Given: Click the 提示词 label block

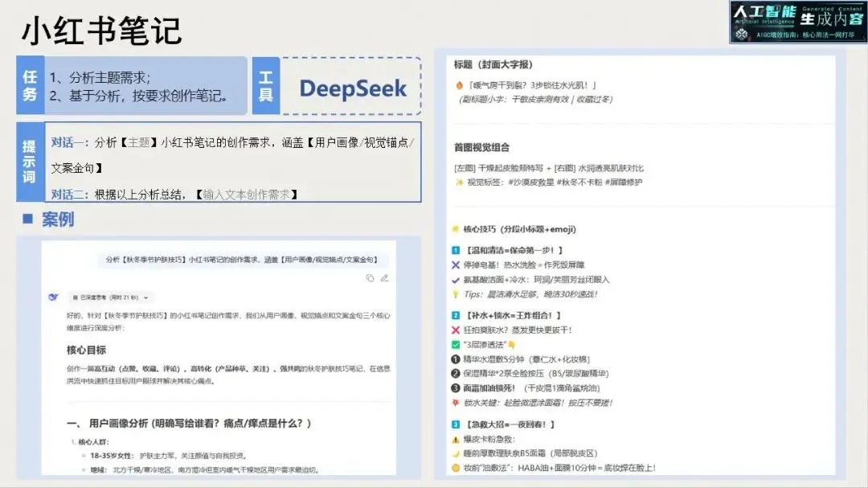Looking at the screenshot, I should (x=30, y=162).
